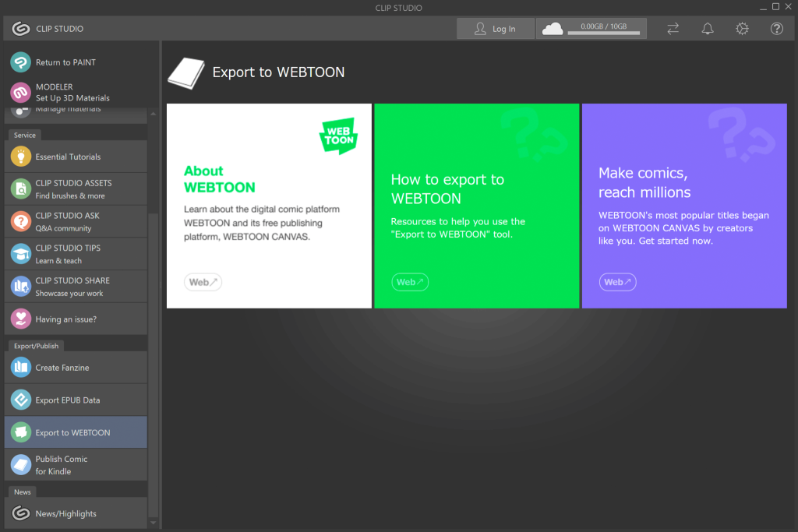Open notifications bell icon
The height and width of the screenshot is (532, 798).
708,29
